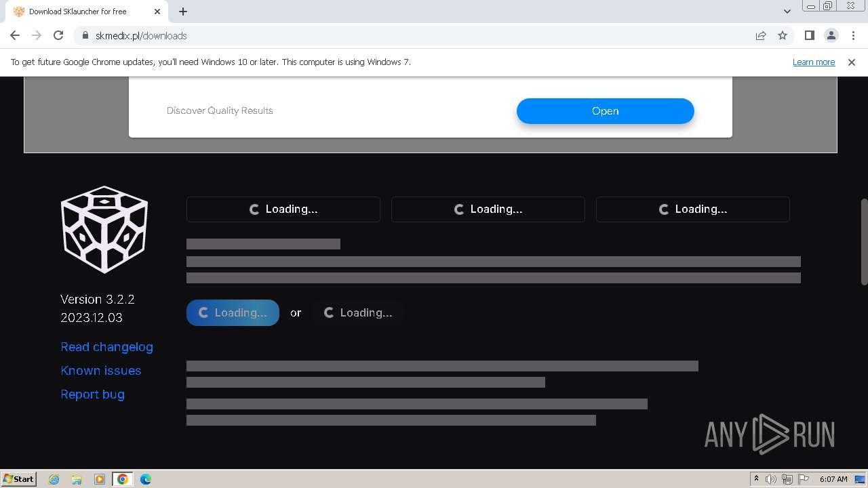
Task: Click the Version 3.2.2 text
Action: 98,299
